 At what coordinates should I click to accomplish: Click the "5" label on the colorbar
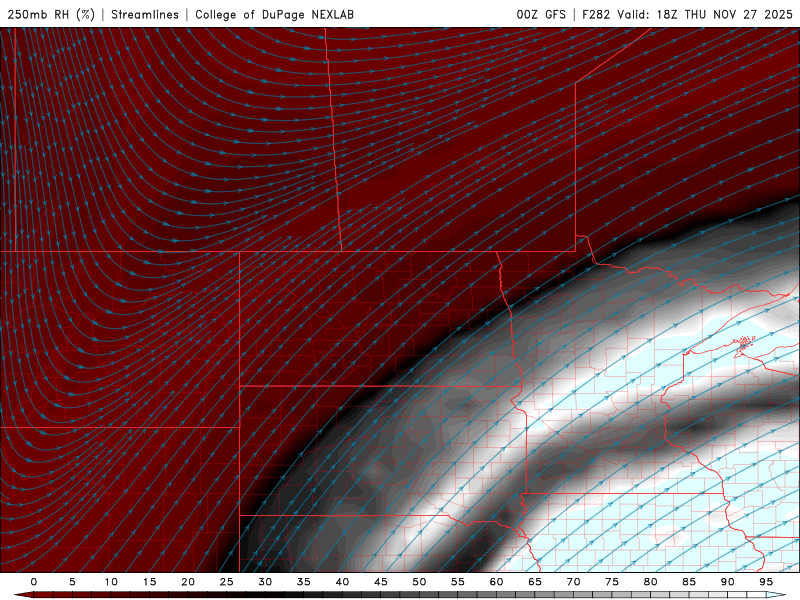point(72,582)
